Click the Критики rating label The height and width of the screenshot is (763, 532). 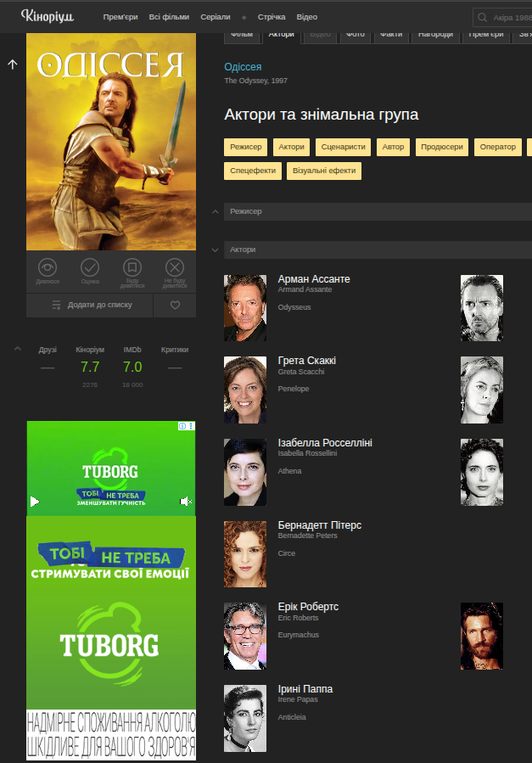[x=175, y=350]
